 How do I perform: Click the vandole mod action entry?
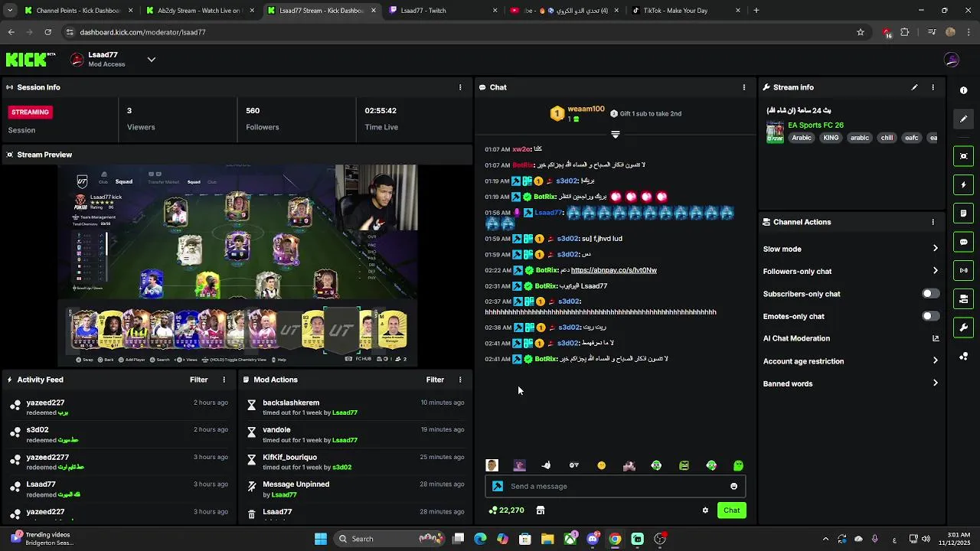(x=354, y=435)
